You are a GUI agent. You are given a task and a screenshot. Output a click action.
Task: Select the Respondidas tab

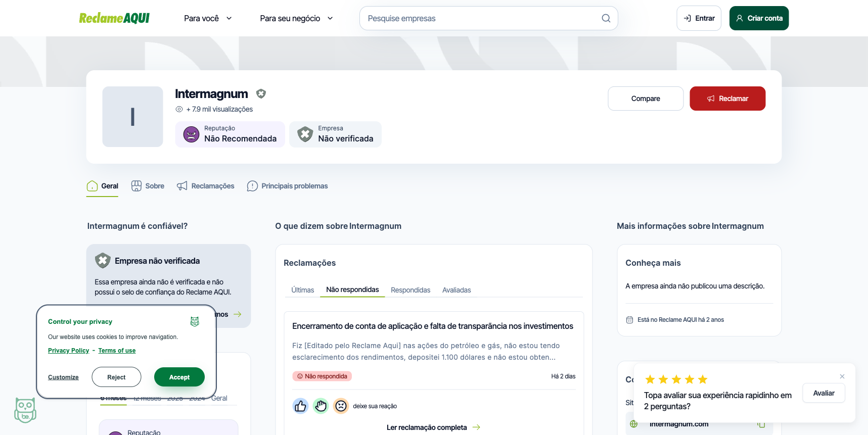[x=410, y=290]
